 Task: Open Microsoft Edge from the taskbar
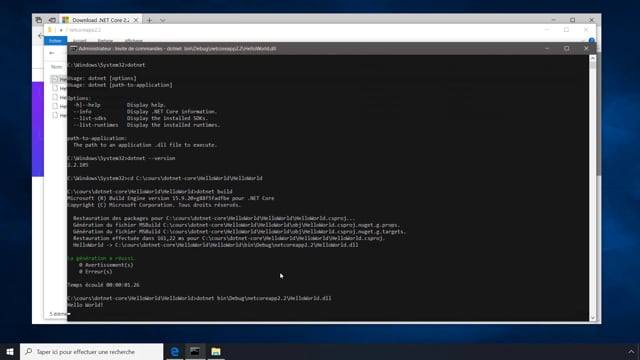[175, 351]
